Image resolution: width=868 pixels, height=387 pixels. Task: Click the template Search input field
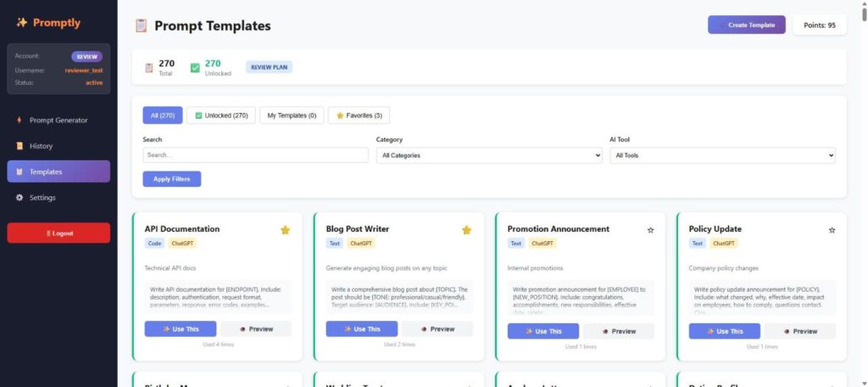255,155
